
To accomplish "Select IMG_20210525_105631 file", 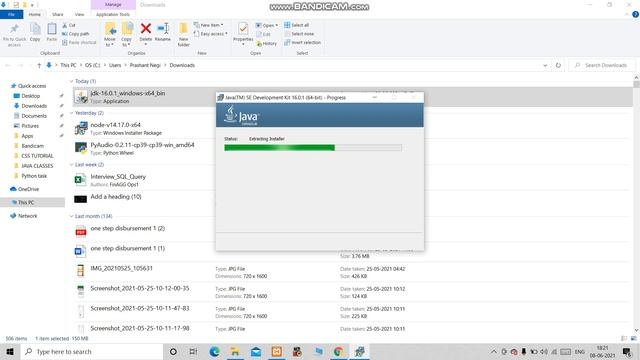I will [121, 268].
